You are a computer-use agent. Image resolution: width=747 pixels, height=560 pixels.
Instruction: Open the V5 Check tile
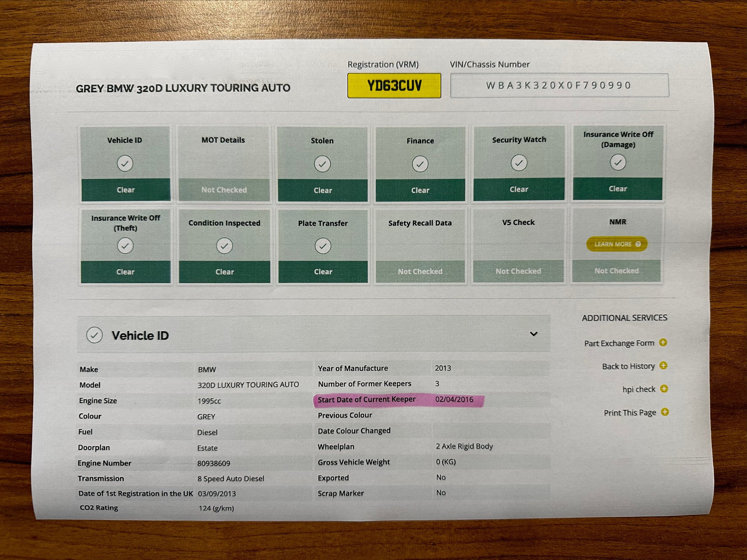point(518,245)
